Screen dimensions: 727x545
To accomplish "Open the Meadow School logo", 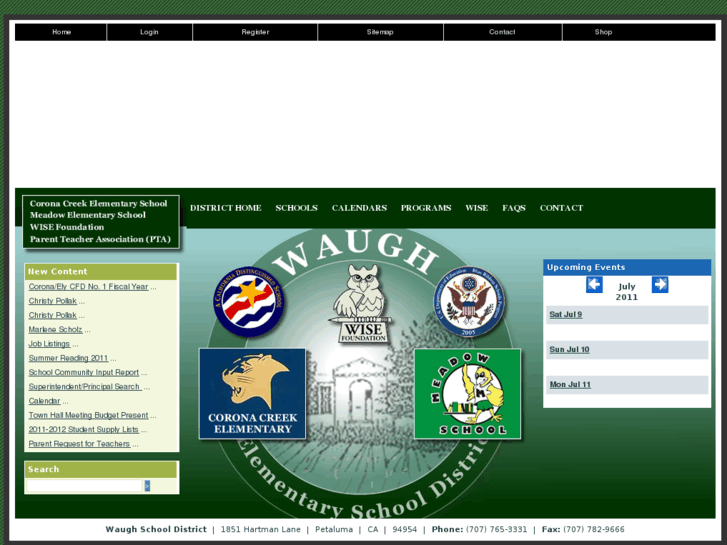I will click(x=467, y=394).
